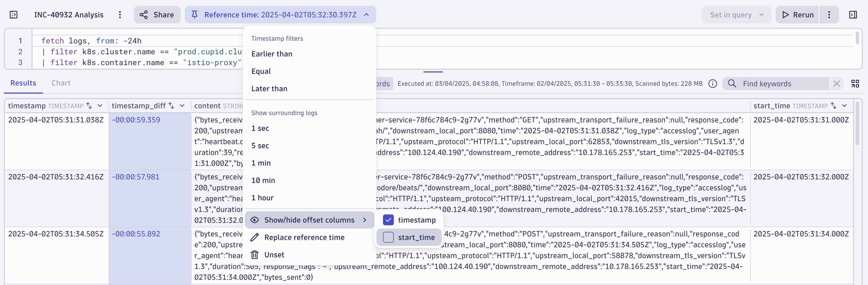The width and height of the screenshot is (868, 285).
Task: Switch to the Chart tab
Action: (x=61, y=83)
